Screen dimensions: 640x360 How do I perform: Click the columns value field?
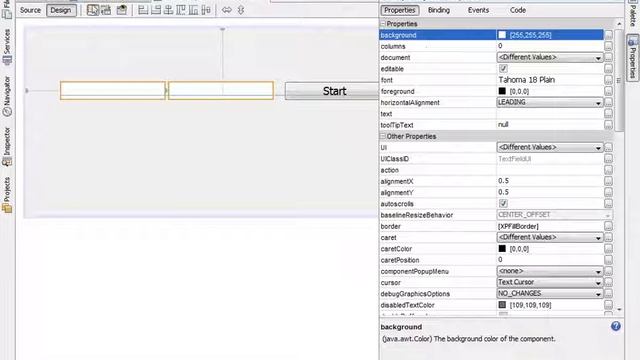pyautogui.click(x=550, y=46)
